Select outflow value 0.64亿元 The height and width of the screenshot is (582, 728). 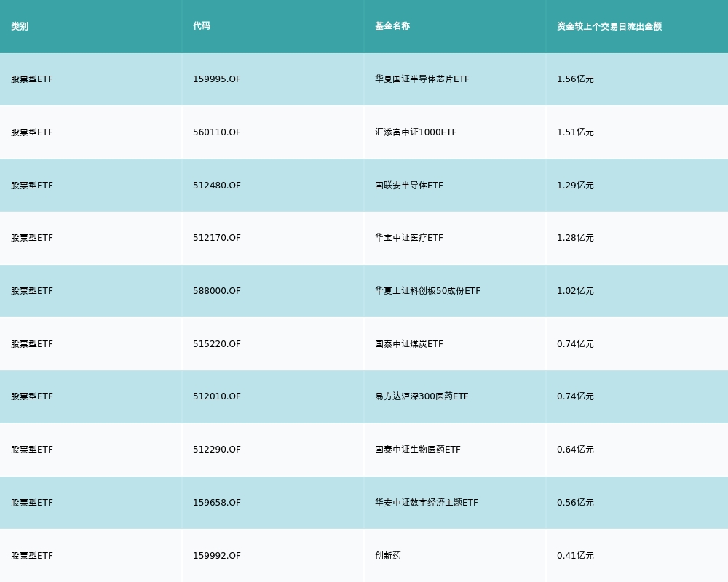pos(575,450)
